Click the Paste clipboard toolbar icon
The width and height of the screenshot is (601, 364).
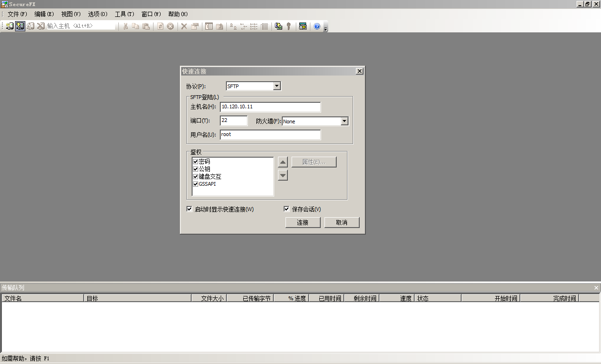[x=146, y=26]
